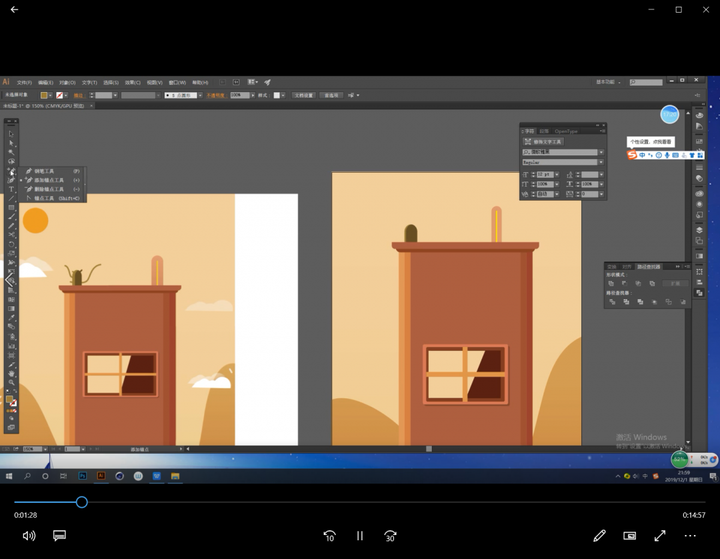The width and height of the screenshot is (720, 559).
Task: Select the Paintbrush tool
Action: (11, 217)
